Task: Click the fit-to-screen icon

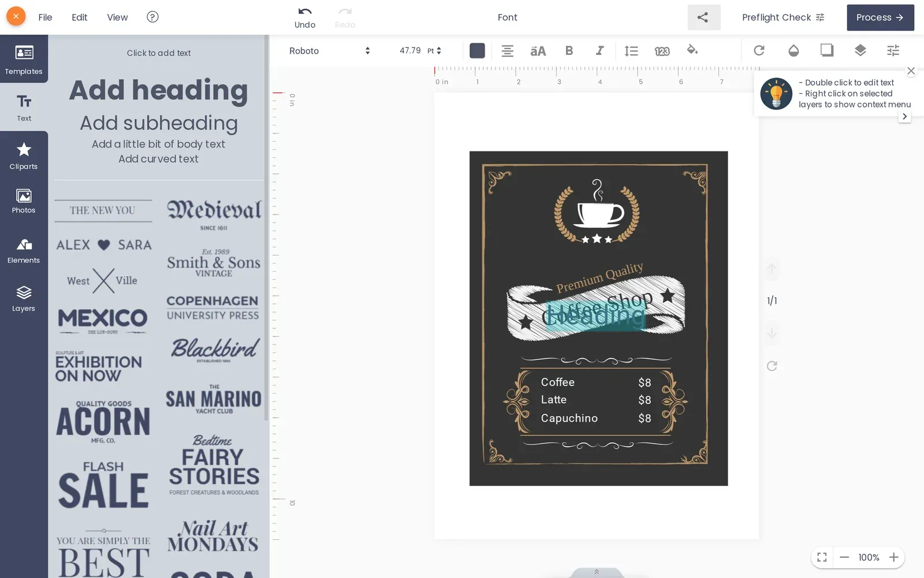Action: point(822,557)
